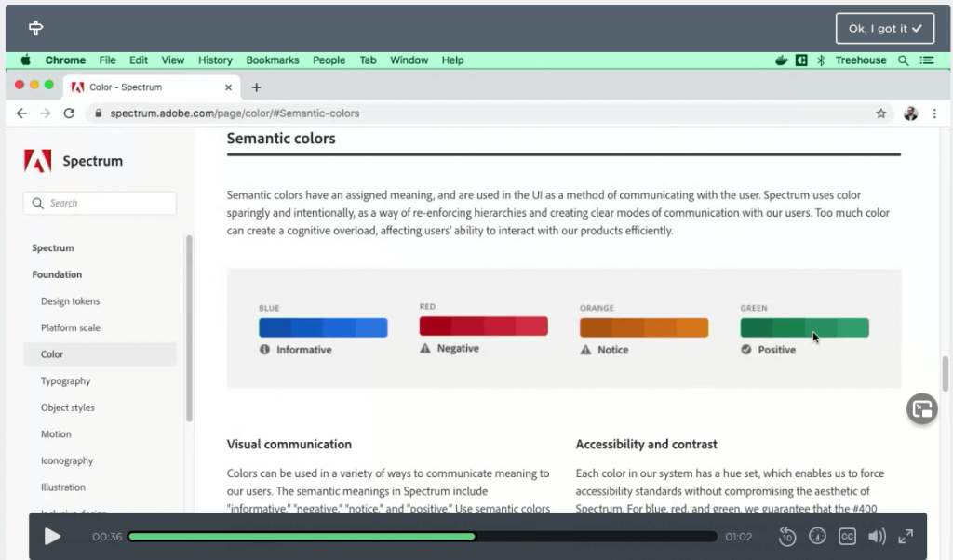The height and width of the screenshot is (560, 953).
Task: Open the Spectrum sidebar section
Action: click(x=53, y=247)
